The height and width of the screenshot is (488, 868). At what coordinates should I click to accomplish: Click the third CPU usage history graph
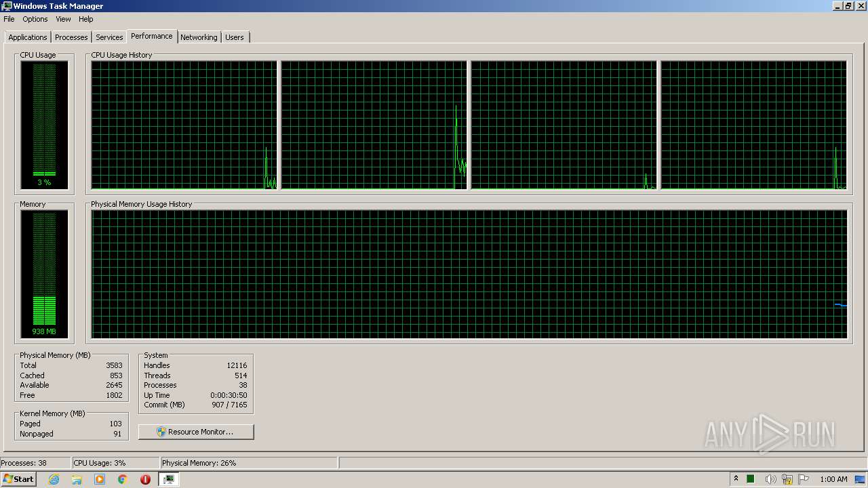click(x=564, y=125)
